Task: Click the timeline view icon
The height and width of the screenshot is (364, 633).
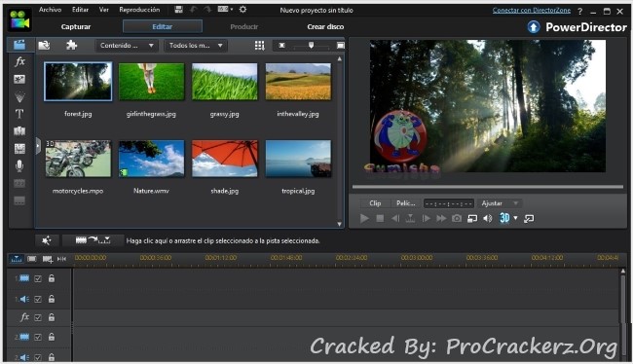Action: point(17,259)
